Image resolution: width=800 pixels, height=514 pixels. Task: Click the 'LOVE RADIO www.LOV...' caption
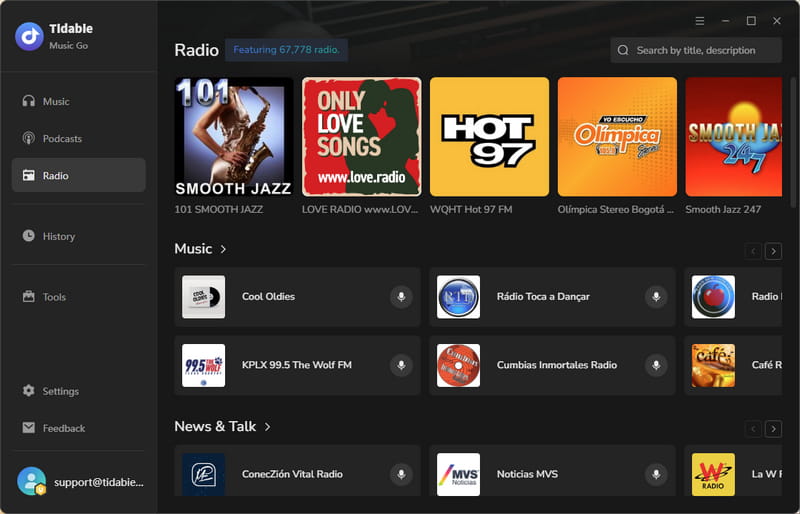(x=360, y=209)
